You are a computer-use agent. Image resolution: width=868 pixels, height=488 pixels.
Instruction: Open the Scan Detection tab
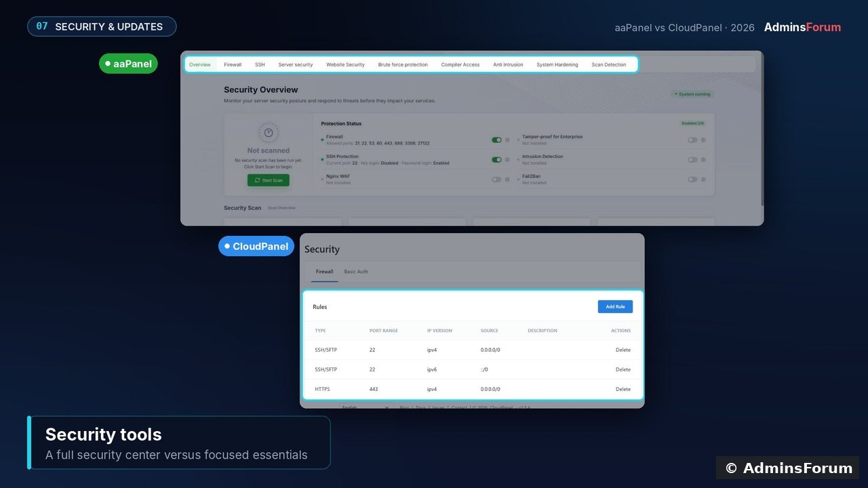tap(609, 64)
